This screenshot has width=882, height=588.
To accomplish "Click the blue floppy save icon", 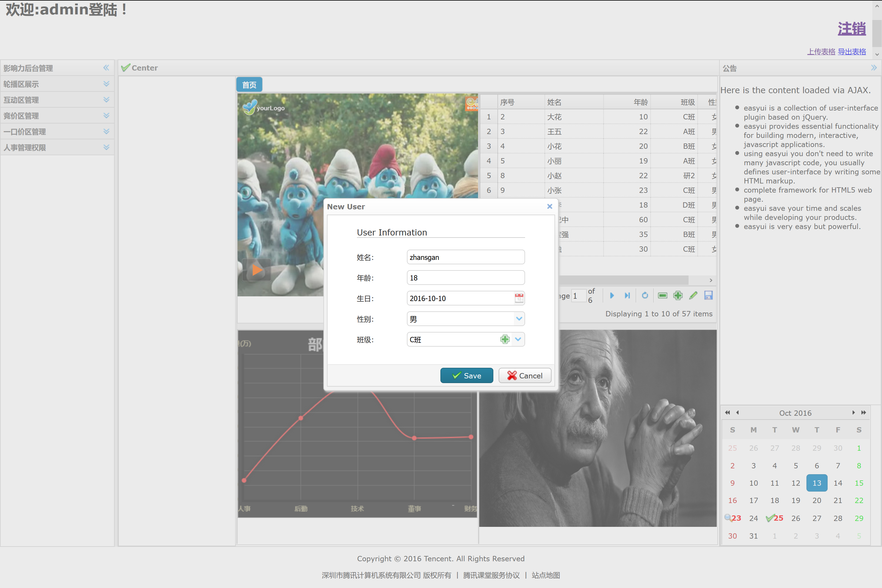I will [708, 295].
